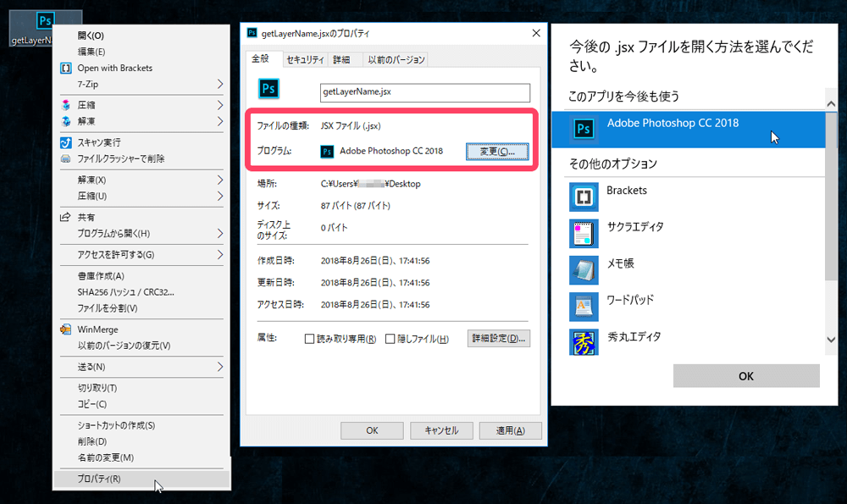The height and width of the screenshot is (504, 847).
Task: Click the large Ps file icon in properties dialog
Action: click(x=268, y=89)
